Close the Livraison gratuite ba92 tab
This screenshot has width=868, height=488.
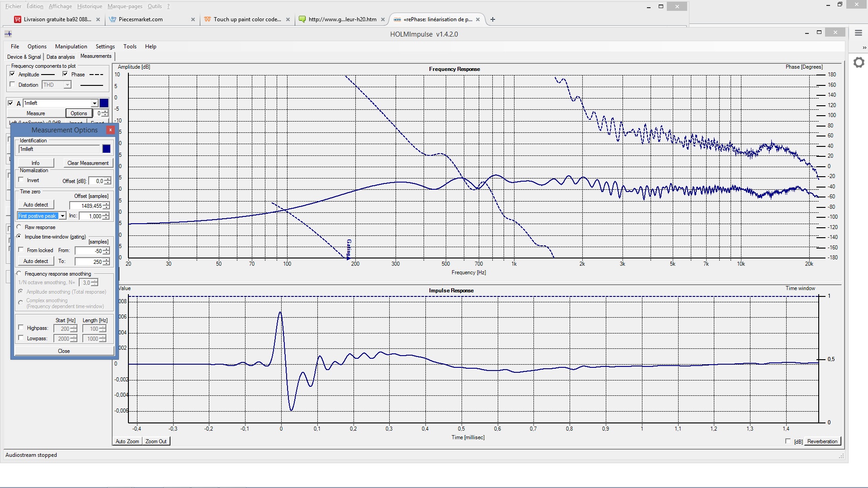tap(98, 19)
